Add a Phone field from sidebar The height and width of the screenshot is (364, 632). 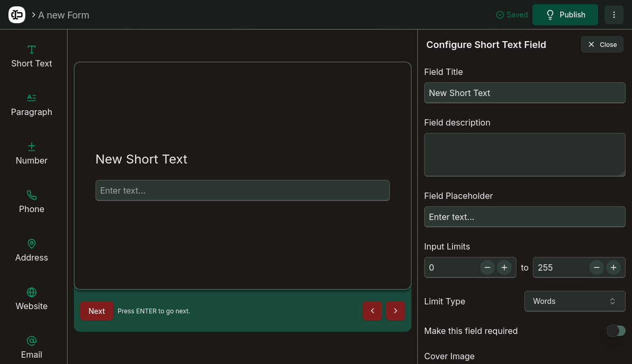(x=32, y=202)
